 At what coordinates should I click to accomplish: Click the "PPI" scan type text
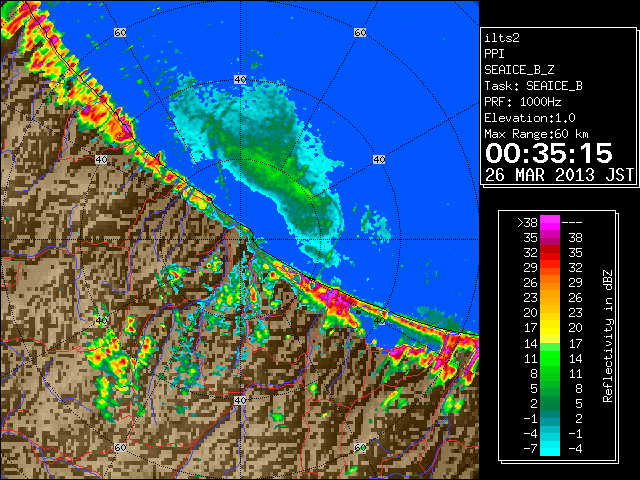494,54
